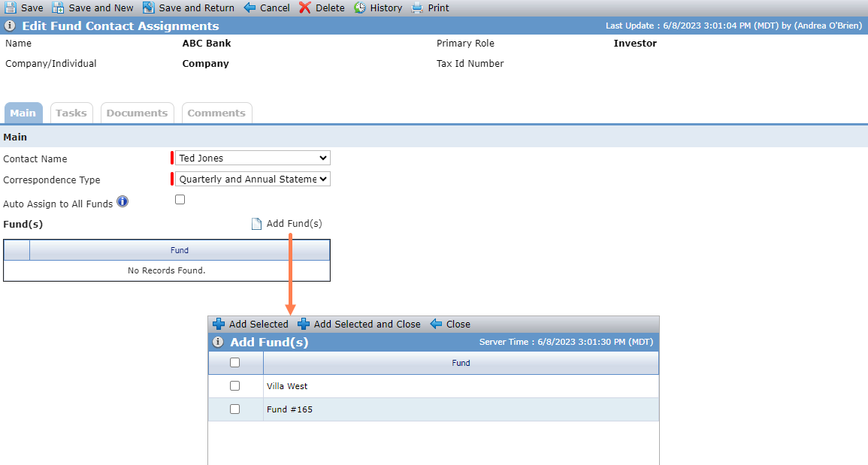Click the History text button
The image size is (868, 465).
(x=386, y=8)
